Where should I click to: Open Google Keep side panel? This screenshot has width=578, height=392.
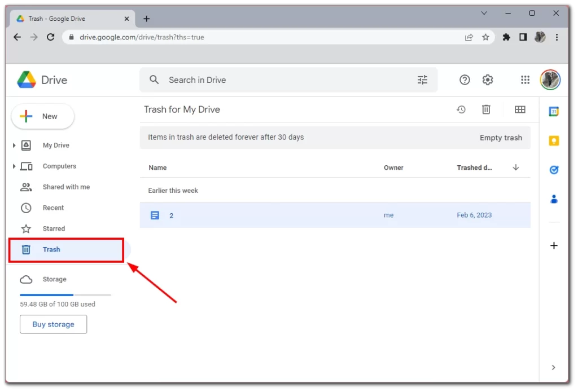coord(554,141)
